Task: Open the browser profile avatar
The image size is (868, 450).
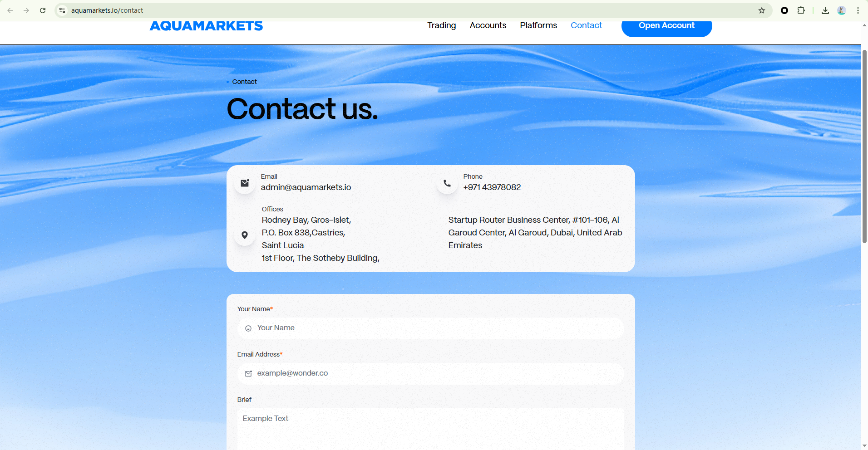Action: coord(842,10)
